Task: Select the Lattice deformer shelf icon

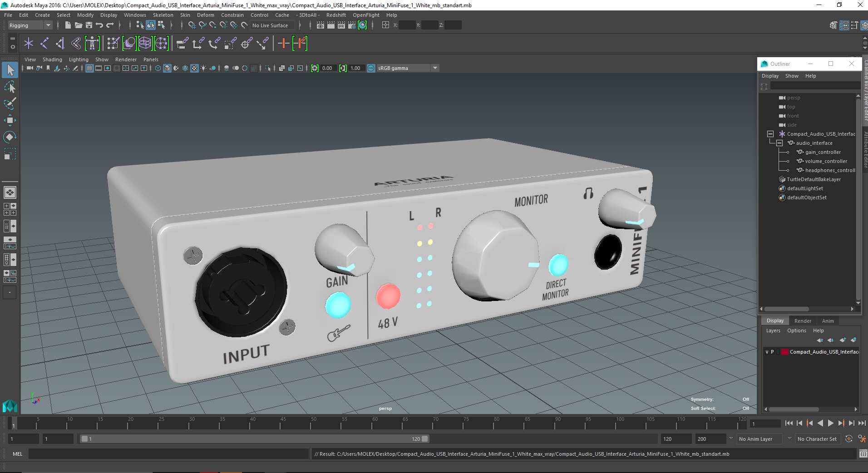Action: click(145, 44)
